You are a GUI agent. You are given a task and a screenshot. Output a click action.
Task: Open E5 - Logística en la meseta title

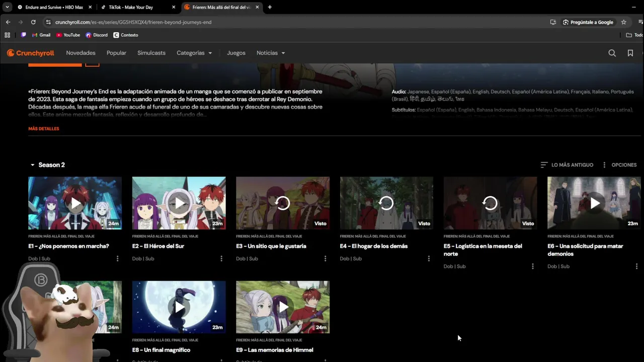pyautogui.click(x=483, y=250)
